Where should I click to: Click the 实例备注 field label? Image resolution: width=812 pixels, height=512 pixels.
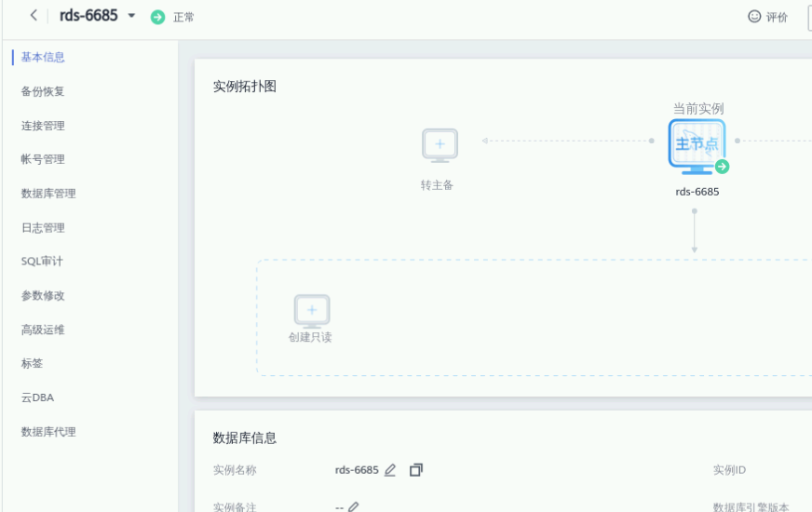pos(235,506)
